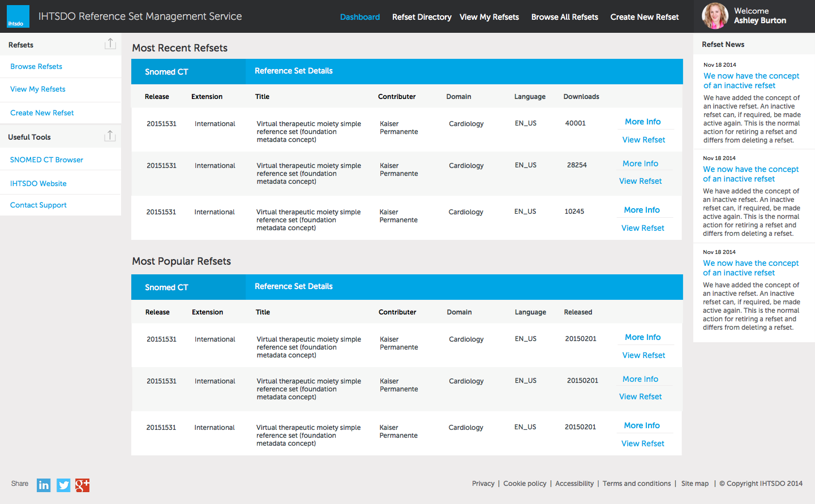Viewport: 815px width, 504px height.
Task: Click the Released column header
Action: [x=578, y=312]
